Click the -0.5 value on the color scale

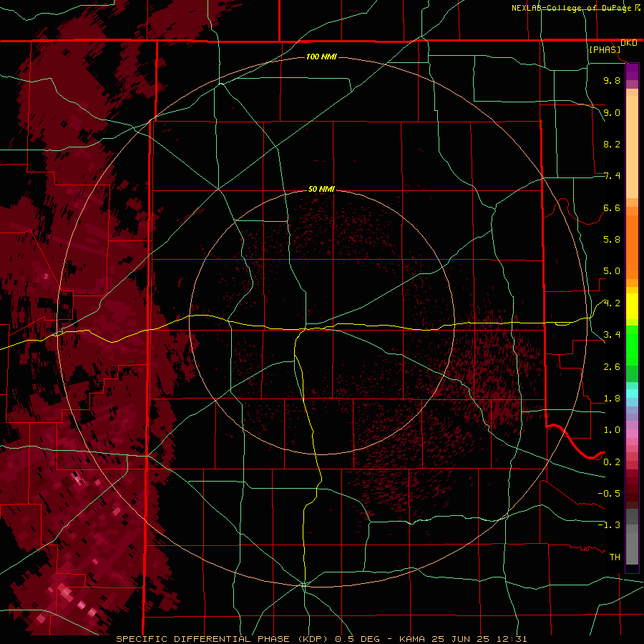coord(609,494)
